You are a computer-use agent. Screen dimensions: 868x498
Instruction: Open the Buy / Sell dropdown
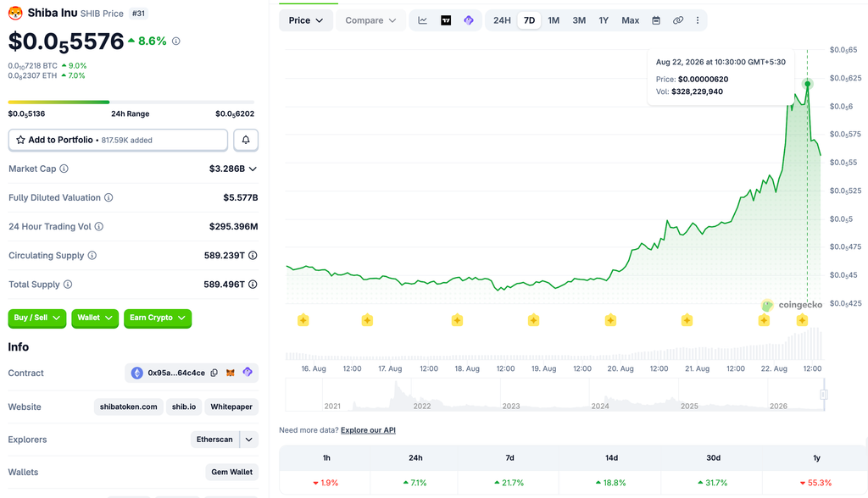(x=37, y=318)
